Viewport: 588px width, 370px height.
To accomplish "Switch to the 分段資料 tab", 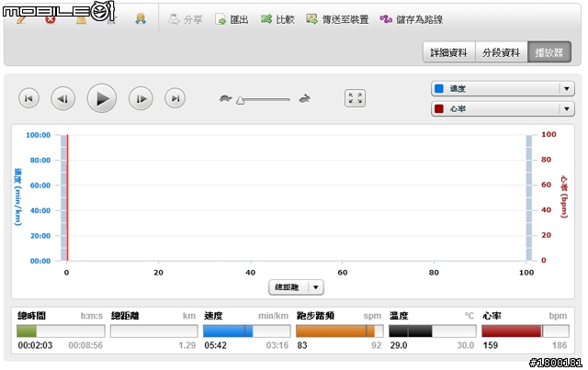I will (501, 52).
